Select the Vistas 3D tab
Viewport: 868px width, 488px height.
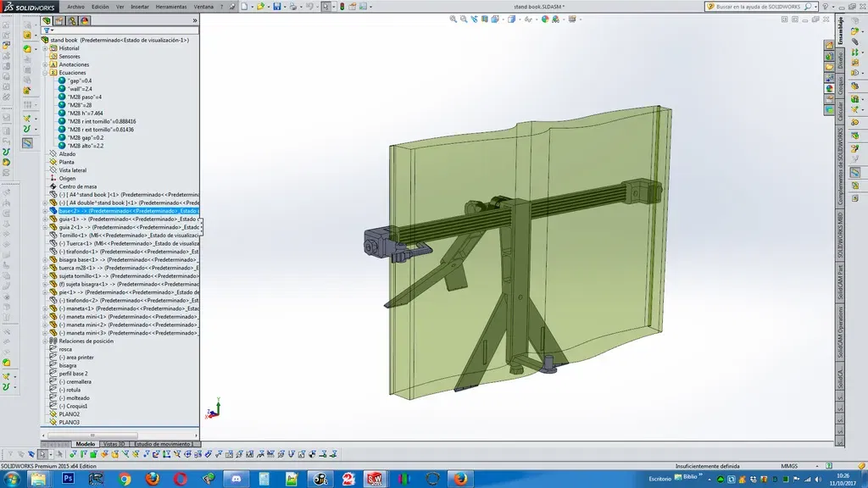[x=114, y=444]
